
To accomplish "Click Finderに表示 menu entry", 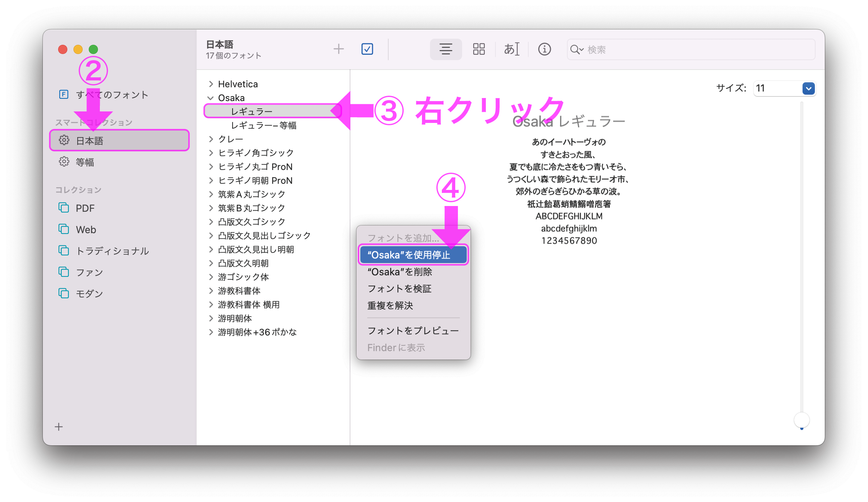I will click(413, 347).
